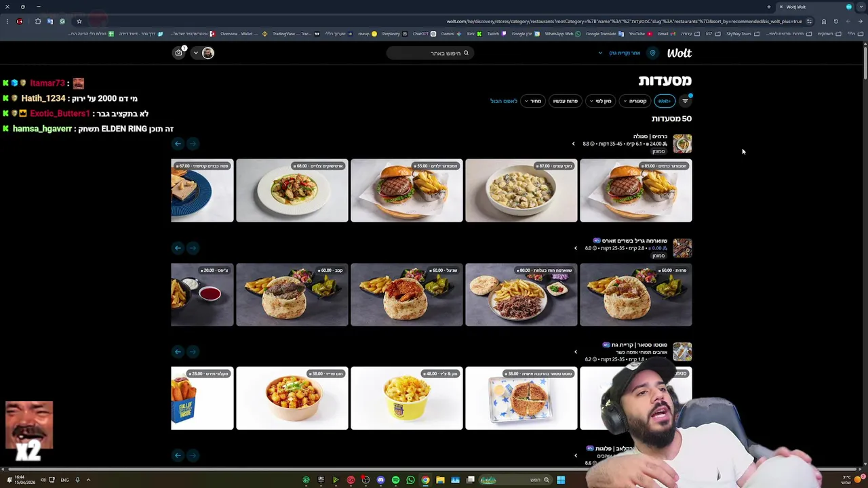Open the פוטטו סטאר קריית גת title
Image resolution: width=868 pixels, height=488 pixels.
point(639,345)
